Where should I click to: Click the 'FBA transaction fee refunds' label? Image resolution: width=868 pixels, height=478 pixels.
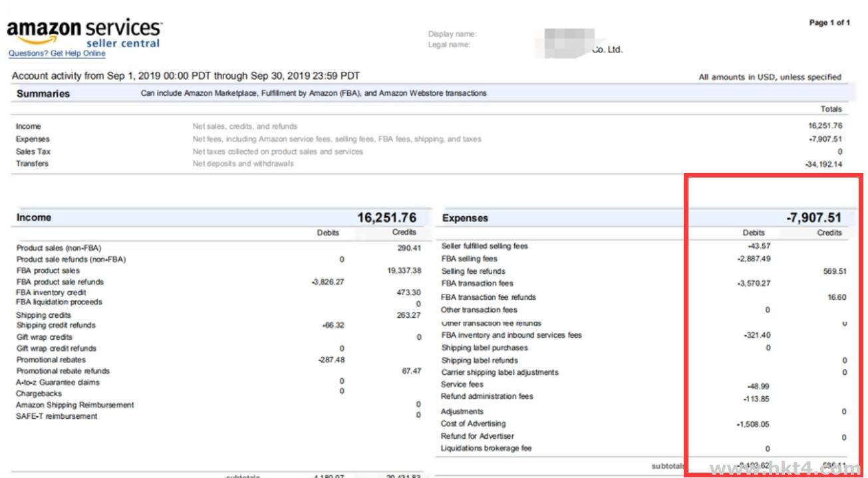coord(488,297)
